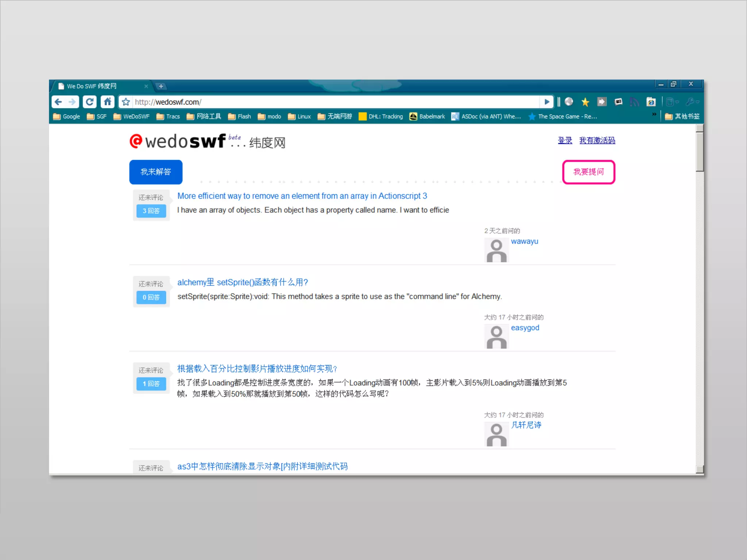The width and height of the screenshot is (747, 560).
Task: Click the forward navigation arrow
Action: point(72,102)
